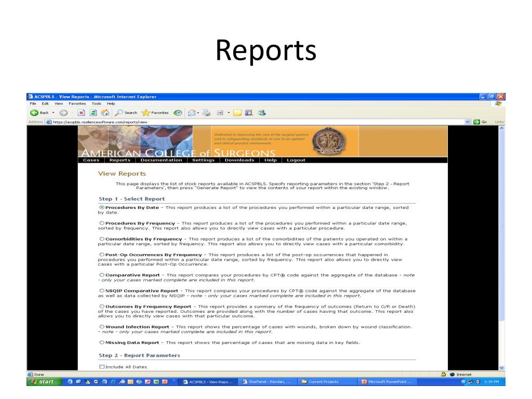Viewport: 532px width, 399px height.
Task: Open the Windows Start button
Action: coord(43,382)
